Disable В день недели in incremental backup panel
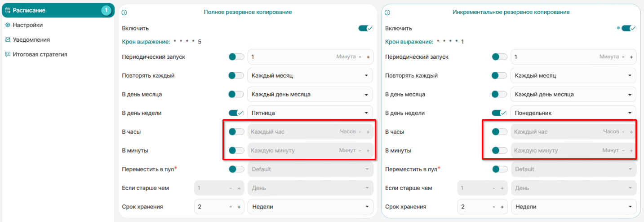The image size is (644, 222). [500, 113]
